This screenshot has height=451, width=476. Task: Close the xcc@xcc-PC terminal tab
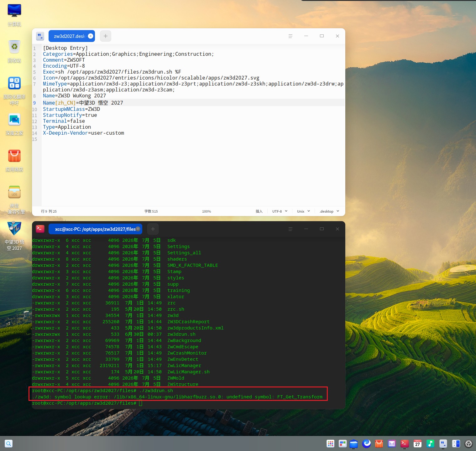(138, 229)
